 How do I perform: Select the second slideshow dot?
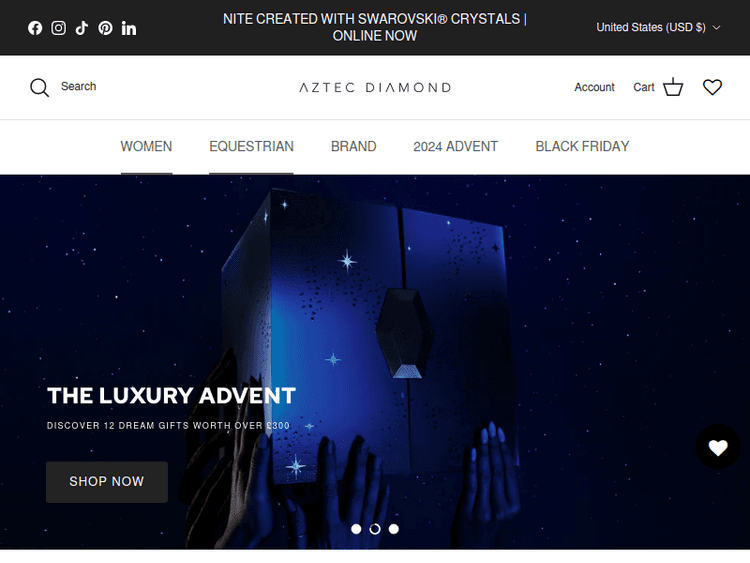click(x=375, y=529)
